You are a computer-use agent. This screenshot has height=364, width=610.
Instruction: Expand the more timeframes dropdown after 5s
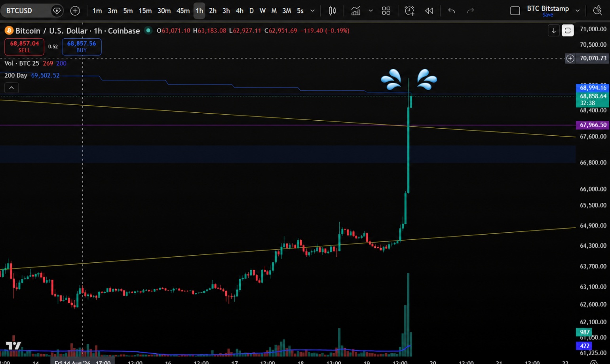pos(312,11)
